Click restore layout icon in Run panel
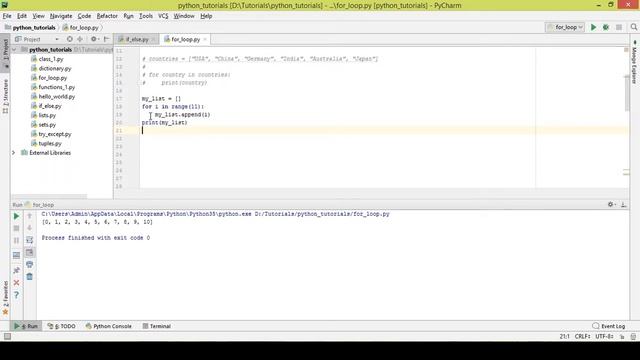The height and width of the screenshot is (360, 640). (x=16, y=256)
